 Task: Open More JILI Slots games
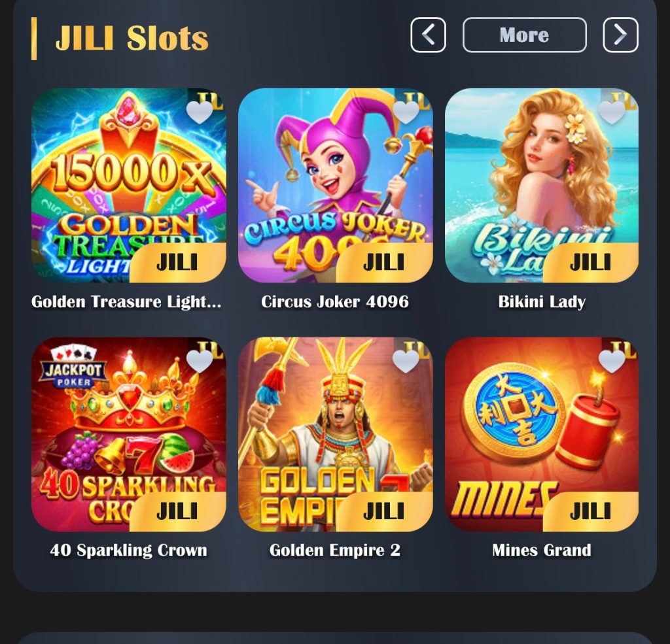coord(524,35)
